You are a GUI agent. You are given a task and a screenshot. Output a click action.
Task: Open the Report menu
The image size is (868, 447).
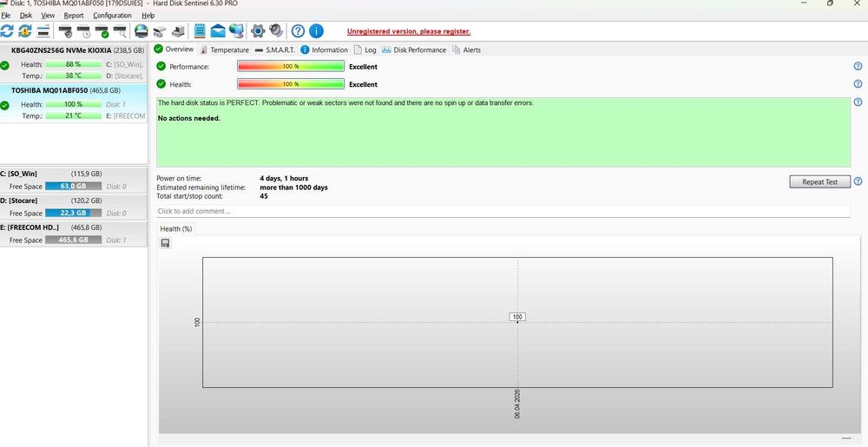(74, 16)
